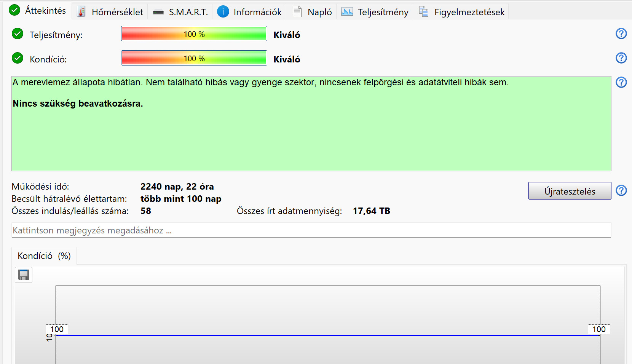Click the pages icon on Figyelmeztetések tab
Screen dimensions: 632x364
[x=424, y=12]
